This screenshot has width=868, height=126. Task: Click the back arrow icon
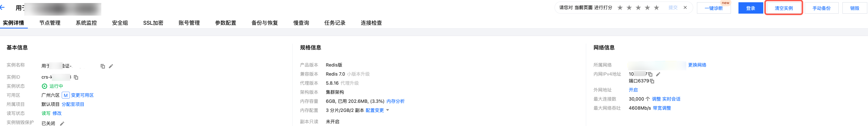3,7
